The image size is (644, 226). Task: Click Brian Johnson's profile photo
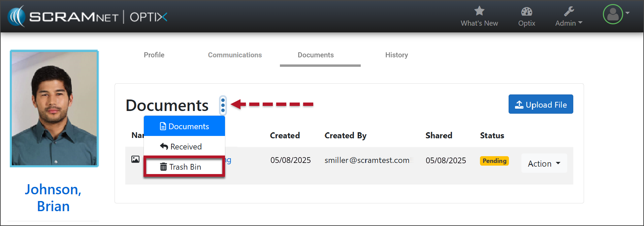pos(54,108)
